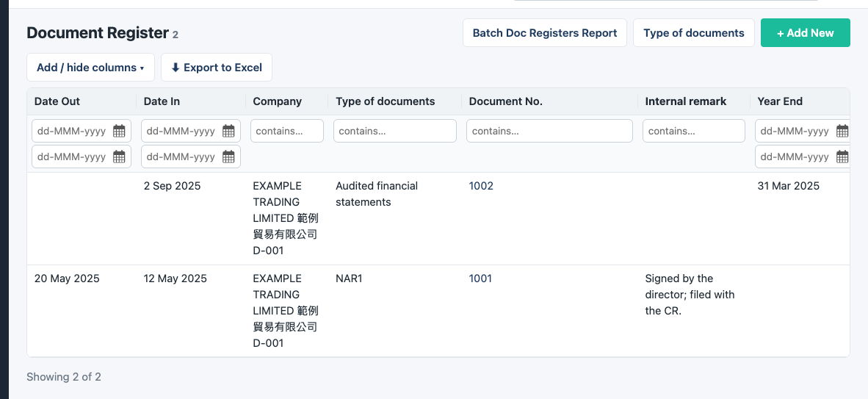The width and height of the screenshot is (868, 399).
Task: Click the 'Showing 2 of 2' status text
Action: point(64,377)
